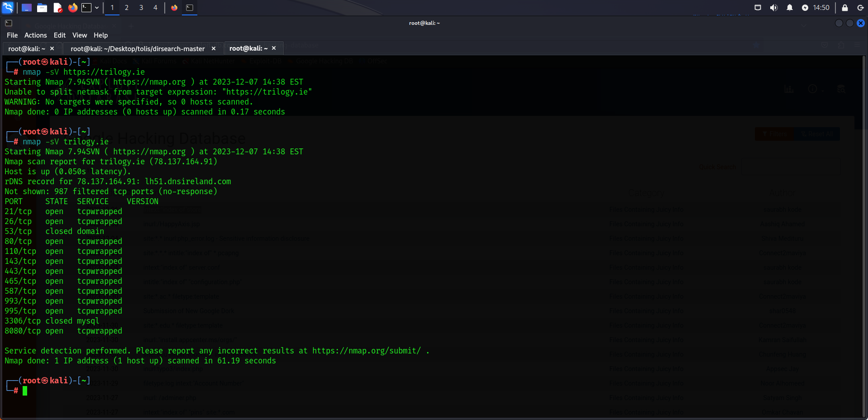Screen dimensions: 868x420
Task: Close the first root@kali: ~ tab
Action: pyautogui.click(x=52, y=48)
